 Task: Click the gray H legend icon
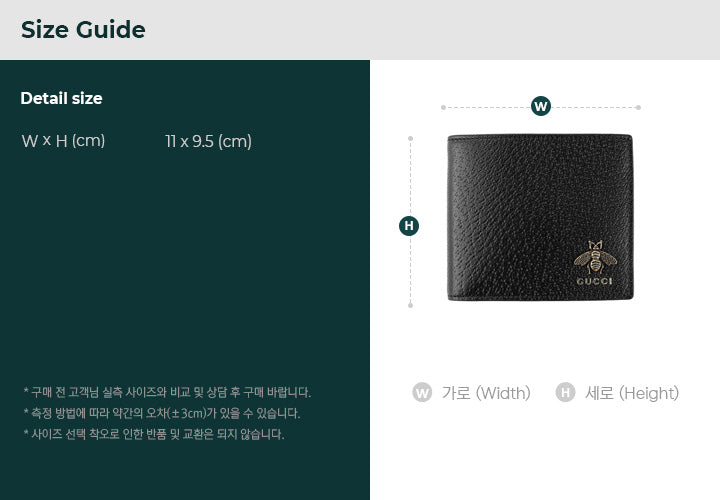[x=565, y=393]
